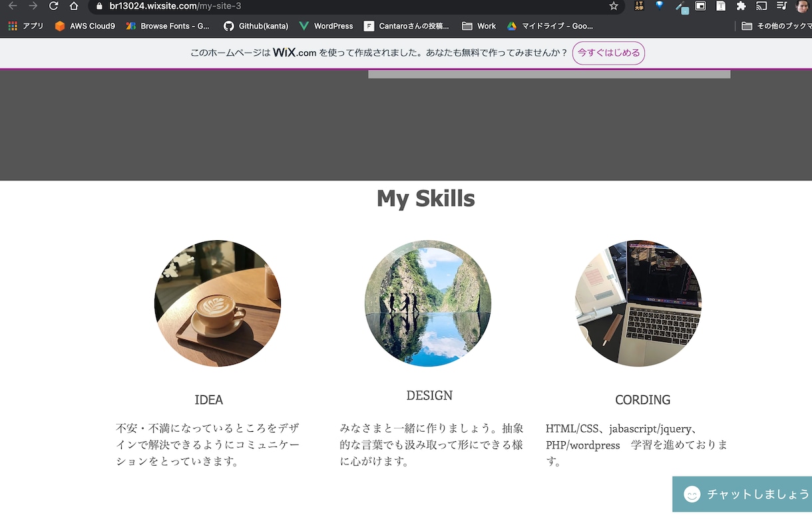Open the picture-in-picture extension icon

coord(700,6)
